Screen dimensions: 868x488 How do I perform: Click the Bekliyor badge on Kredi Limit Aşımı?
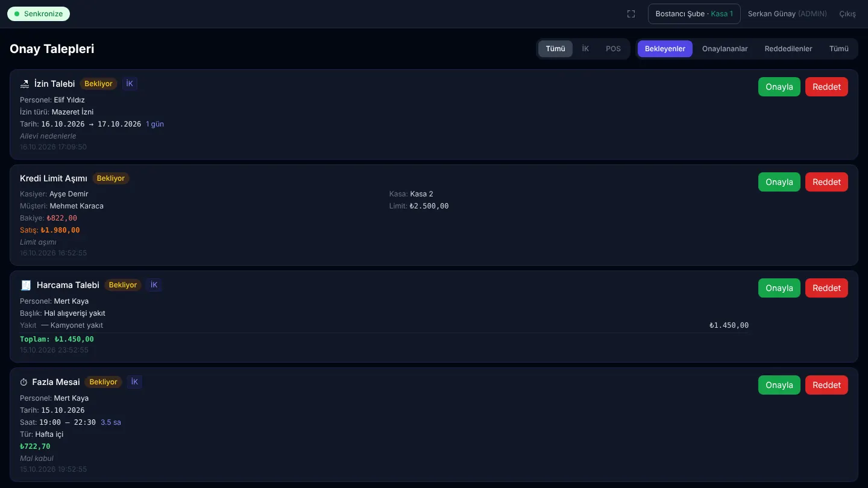[x=111, y=178]
